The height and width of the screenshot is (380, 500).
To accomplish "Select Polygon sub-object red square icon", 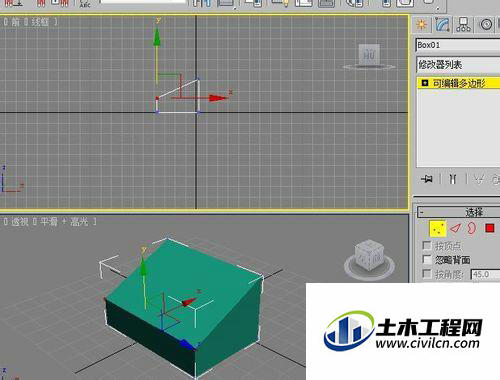I will tap(490, 228).
